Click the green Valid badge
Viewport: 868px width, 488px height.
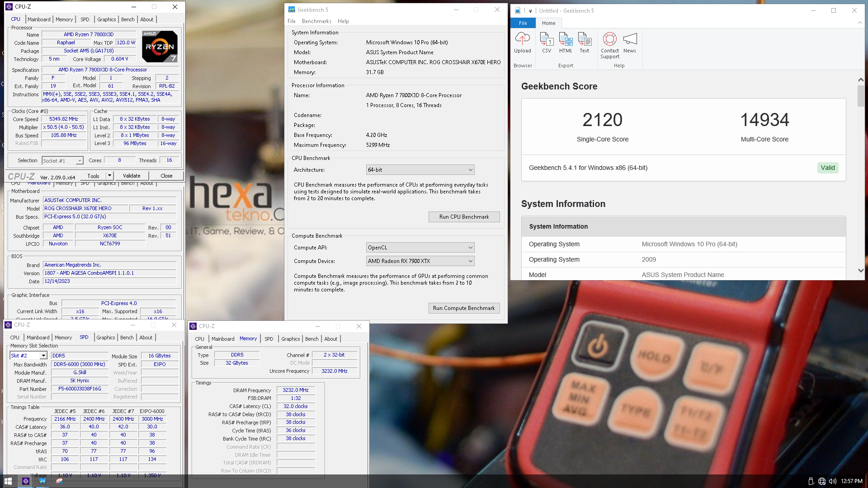[828, 168]
